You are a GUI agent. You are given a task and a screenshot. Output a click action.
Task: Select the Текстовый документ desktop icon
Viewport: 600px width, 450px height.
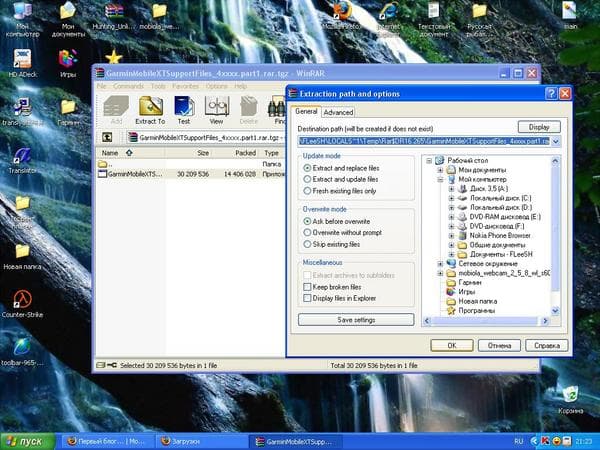click(434, 19)
